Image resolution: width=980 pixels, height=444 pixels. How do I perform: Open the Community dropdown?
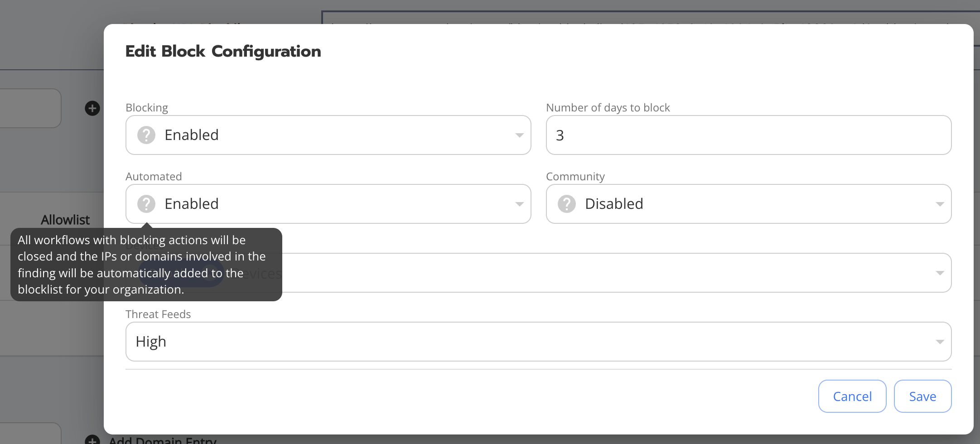(x=748, y=204)
